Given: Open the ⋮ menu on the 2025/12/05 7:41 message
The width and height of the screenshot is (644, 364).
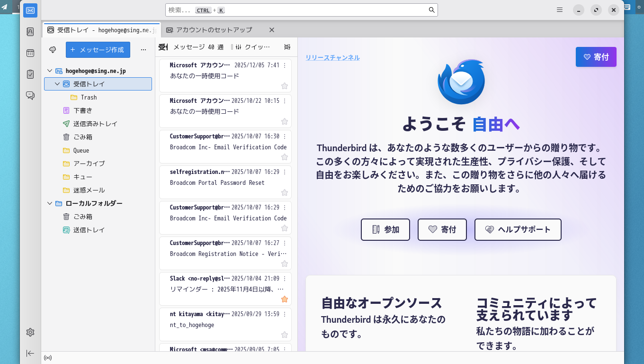Looking at the screenshot, I should point(285,65).
